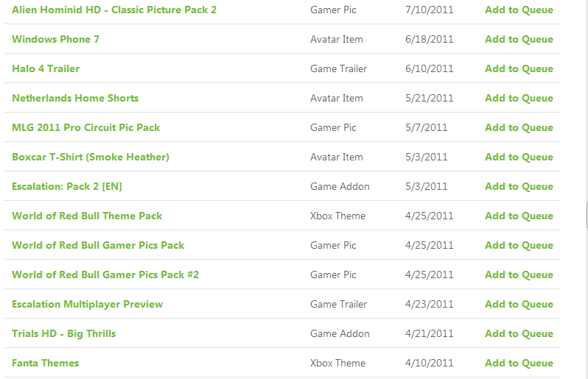The image size is (588, 379).
Task: Add Trials HD Big Thrills to queue
Action: [519, 333]
